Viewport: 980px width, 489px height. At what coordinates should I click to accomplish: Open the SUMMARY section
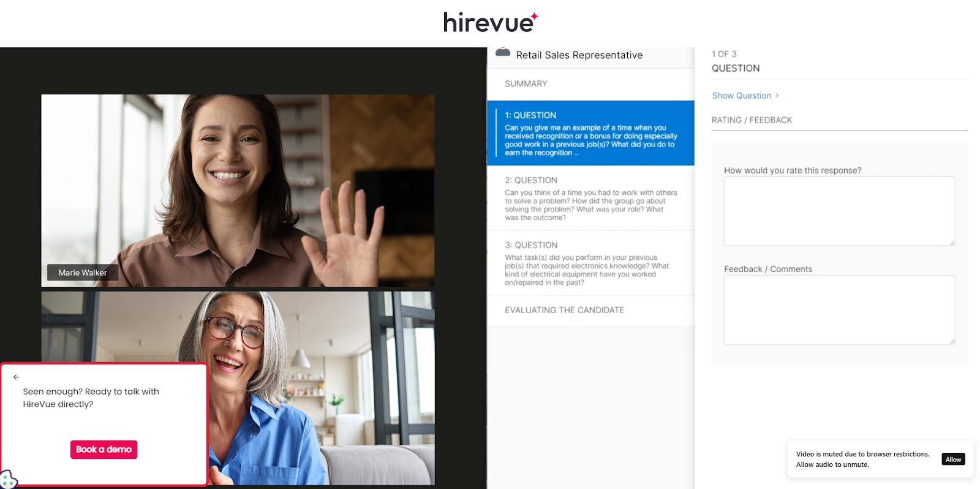(x=526, y=84)
